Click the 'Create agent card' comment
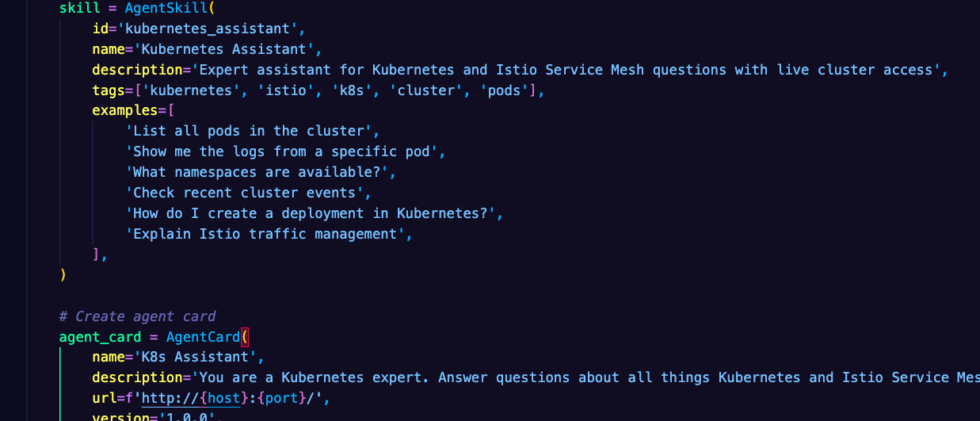 click(x=137, y=316)
